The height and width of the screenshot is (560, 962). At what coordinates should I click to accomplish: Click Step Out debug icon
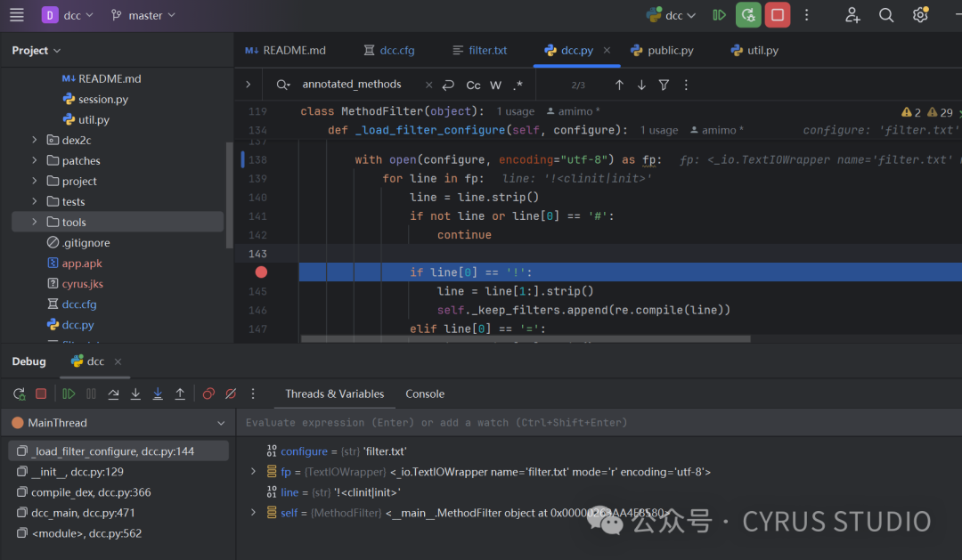[x=180, y=394]
